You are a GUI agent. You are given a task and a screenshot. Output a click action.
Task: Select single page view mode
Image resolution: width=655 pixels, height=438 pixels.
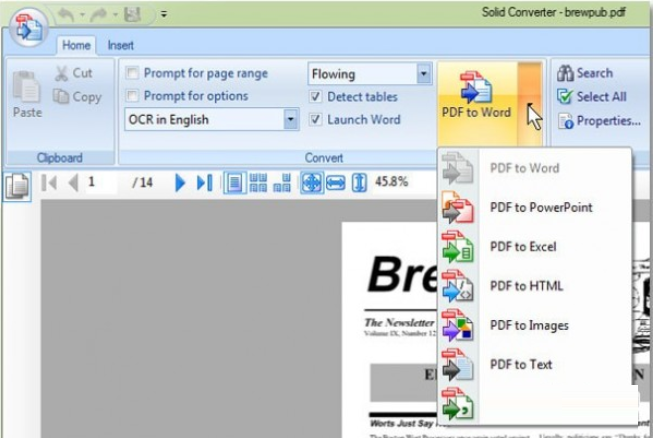[234, 182]
